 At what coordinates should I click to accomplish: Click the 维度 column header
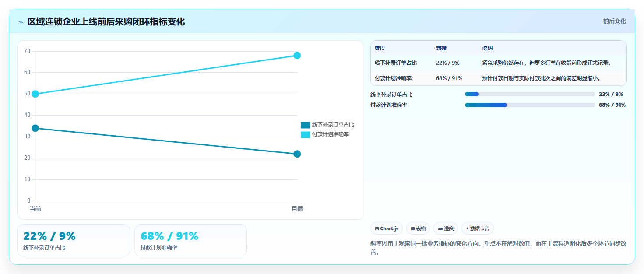[x=380, y=48]
